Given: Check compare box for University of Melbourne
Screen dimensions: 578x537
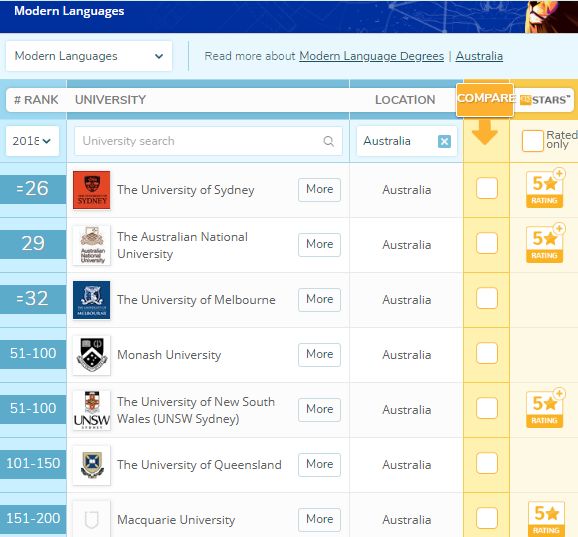Looking at the screenshot, I should [x=487, y=298].
